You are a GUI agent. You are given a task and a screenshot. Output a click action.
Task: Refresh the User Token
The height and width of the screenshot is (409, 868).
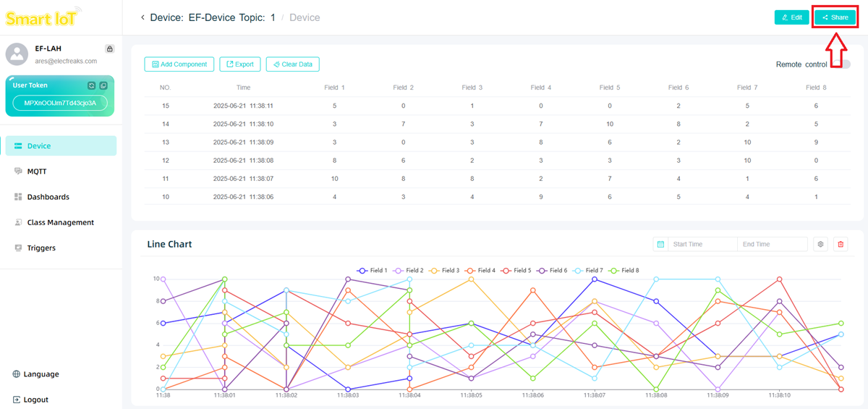point(91,85)
